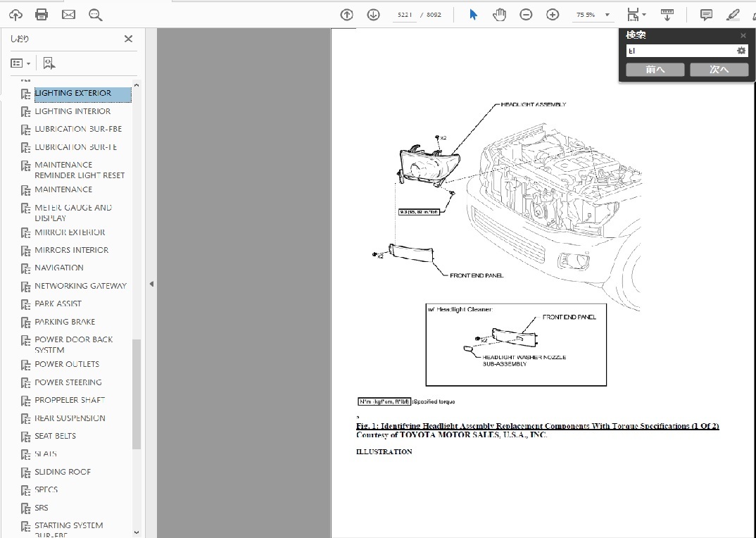Open the NAVIGATION bookmark

59,268
